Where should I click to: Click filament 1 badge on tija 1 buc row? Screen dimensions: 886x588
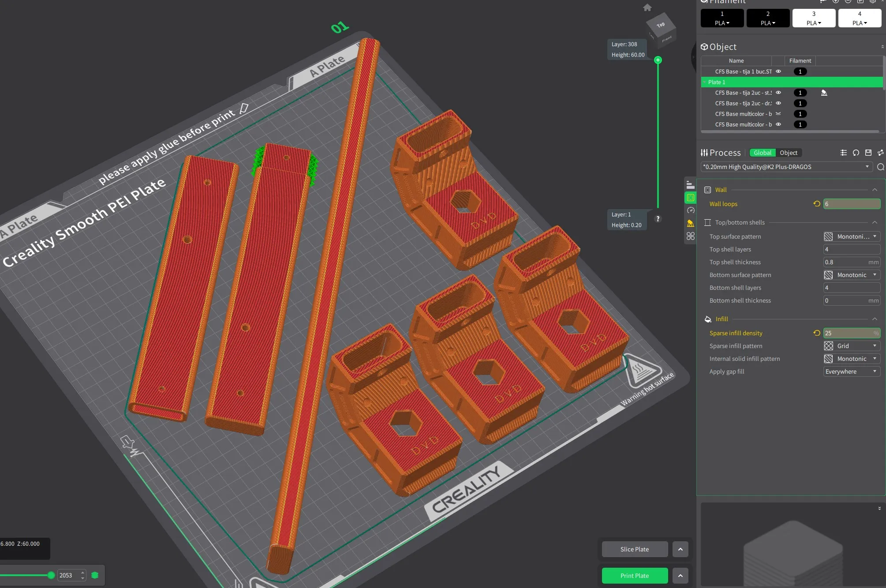click(x=800, y=71)
